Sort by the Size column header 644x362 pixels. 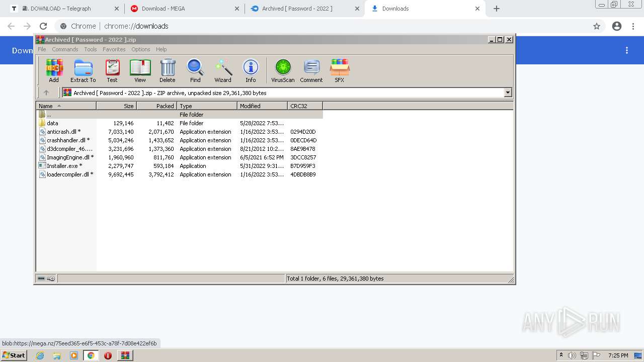[x=116, y=106]
